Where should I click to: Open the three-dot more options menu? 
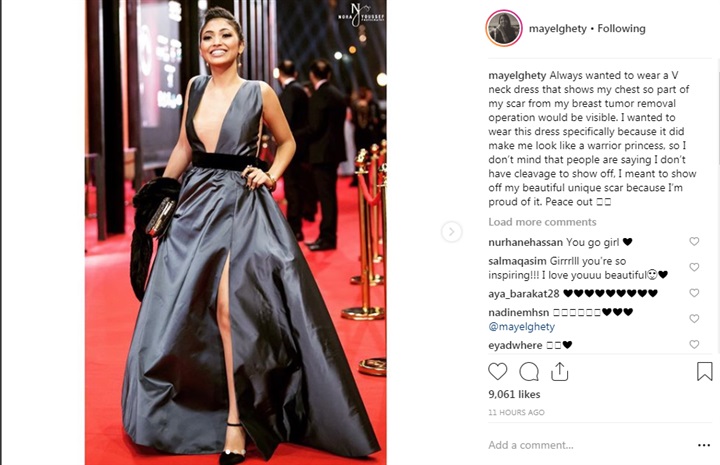704,445
